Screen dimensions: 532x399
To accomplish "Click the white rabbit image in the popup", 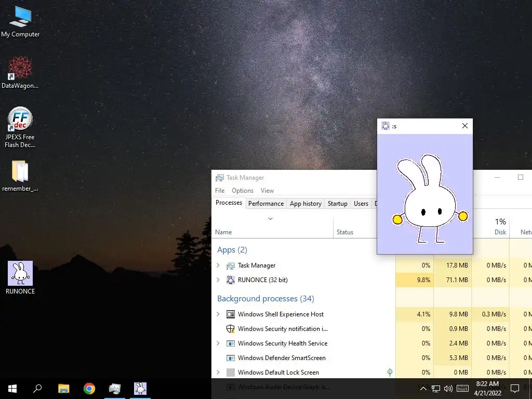I will point(430,199).
